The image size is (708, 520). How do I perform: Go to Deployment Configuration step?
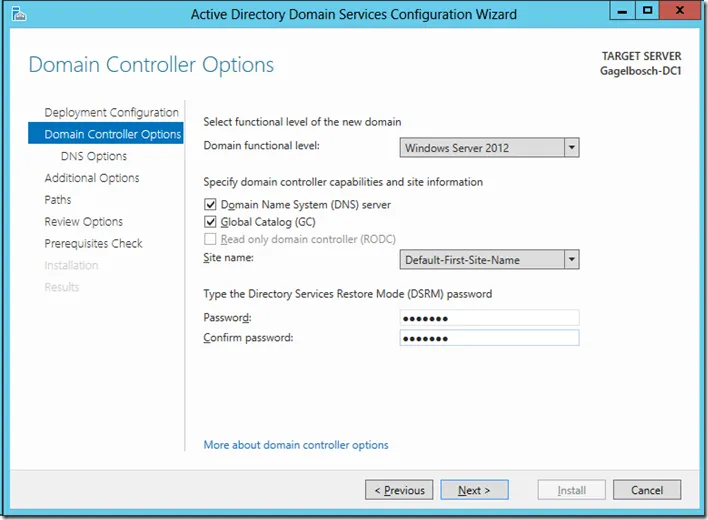pos(111,112)
